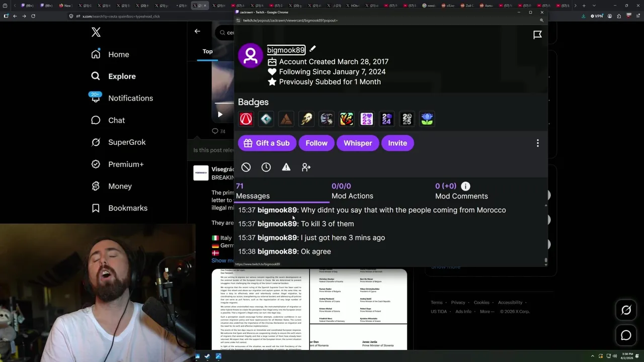Open the Grok floating button
Screen dimensions: 644x362
tap(626, 310)
